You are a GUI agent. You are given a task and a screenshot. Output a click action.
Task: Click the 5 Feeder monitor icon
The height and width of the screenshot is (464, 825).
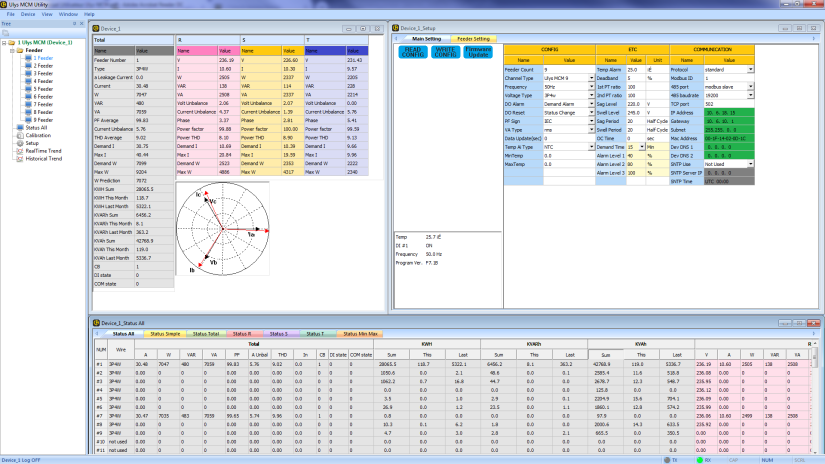(x=28, y=89)
